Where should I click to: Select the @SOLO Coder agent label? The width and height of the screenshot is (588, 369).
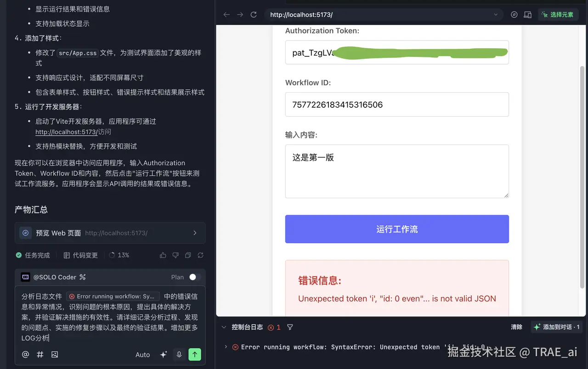click(55, 277)
